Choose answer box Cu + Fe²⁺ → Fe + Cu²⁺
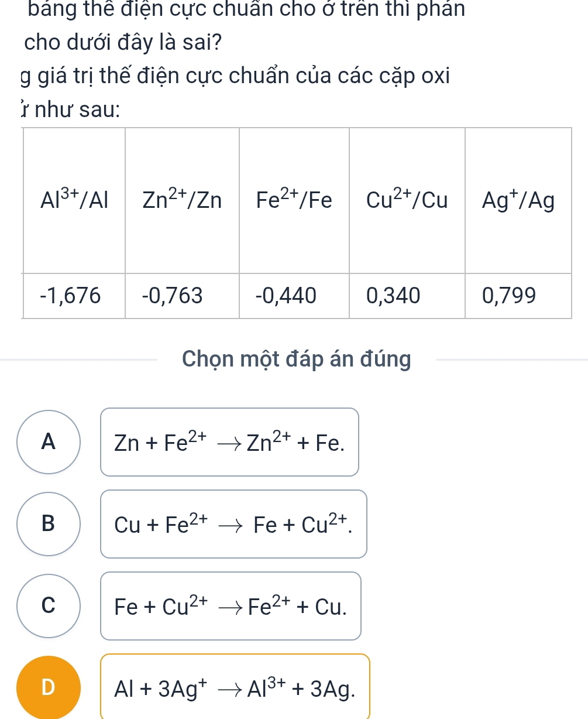 click(x=233, y=524)
